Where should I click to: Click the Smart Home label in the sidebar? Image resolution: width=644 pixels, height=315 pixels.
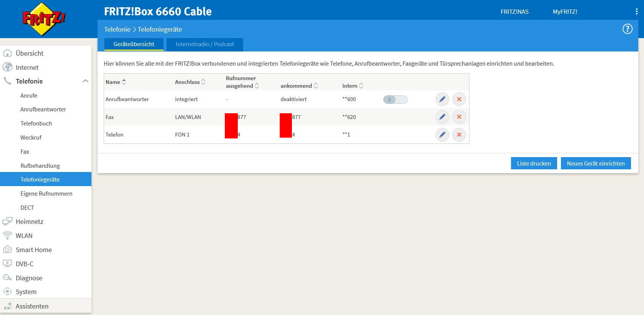pyautogui.click(x=34, y=249)
